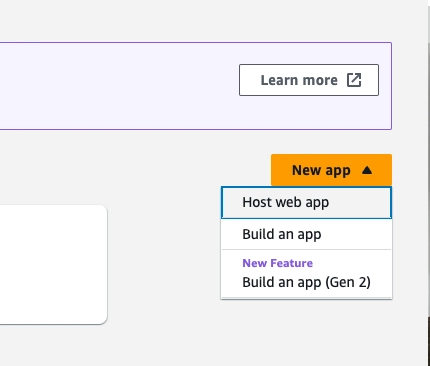The height and width of the screenshot is (366, 430).
Task: Collapse the New app menu via triangle arrow
Action: click(367, 170)
